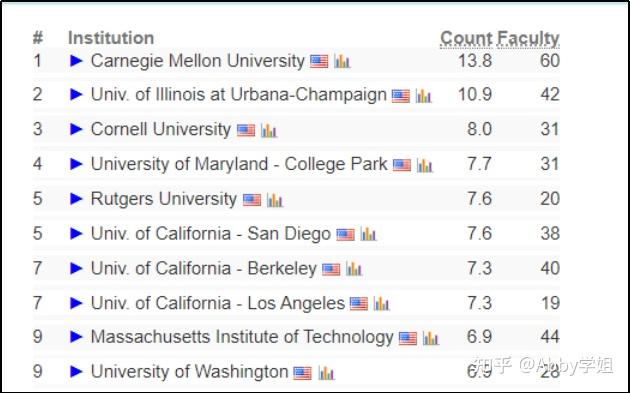The image size is (630, 393).
Task: Select University of Maryland - College Park name
Action: pos(239,164)
